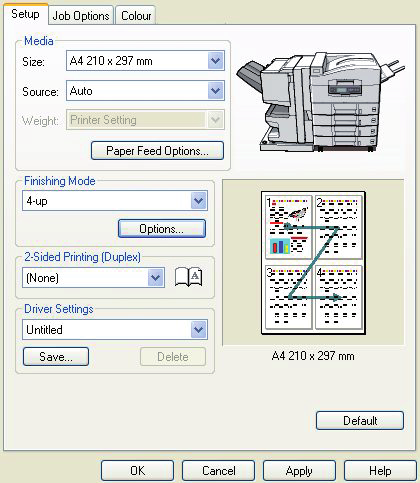The image size is (420, 483).
Task: Click page 4 thumbnail in layout preview
Action: pyautogui.click(x=338, y=297)
